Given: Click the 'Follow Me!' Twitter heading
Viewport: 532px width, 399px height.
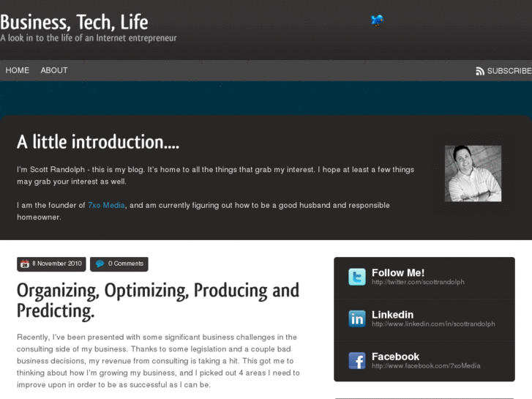Looking at the screenshot, I should pos(398,272).
